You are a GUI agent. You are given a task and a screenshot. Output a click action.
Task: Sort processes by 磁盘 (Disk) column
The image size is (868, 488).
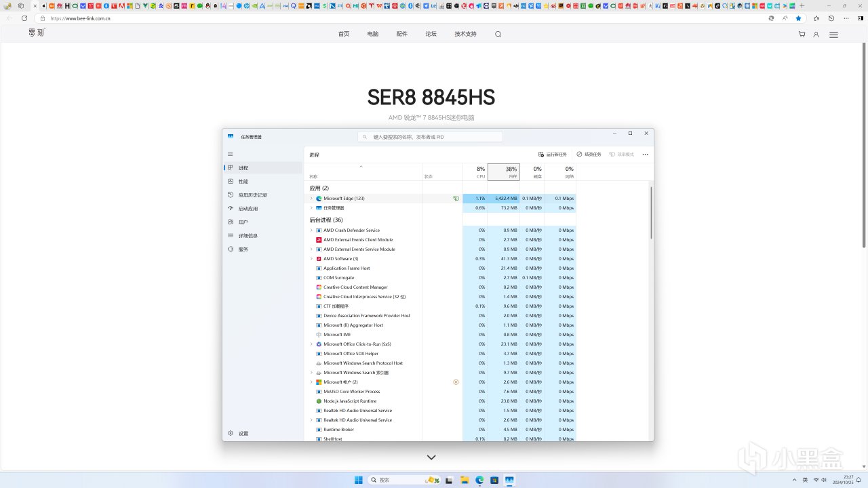click(x=532, y=171)
